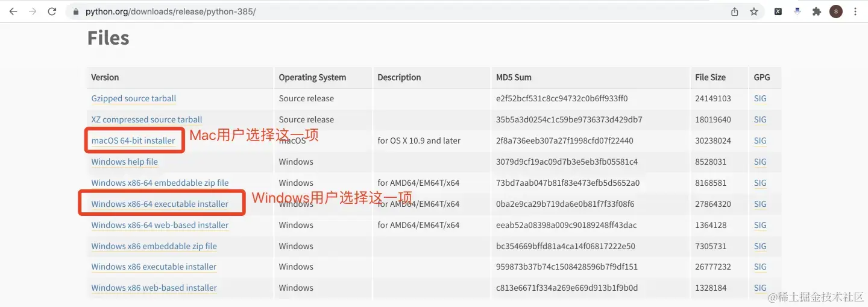Screen dimensions: 868x307
Task: Click the Files heading
Action: tap(108, 38)
